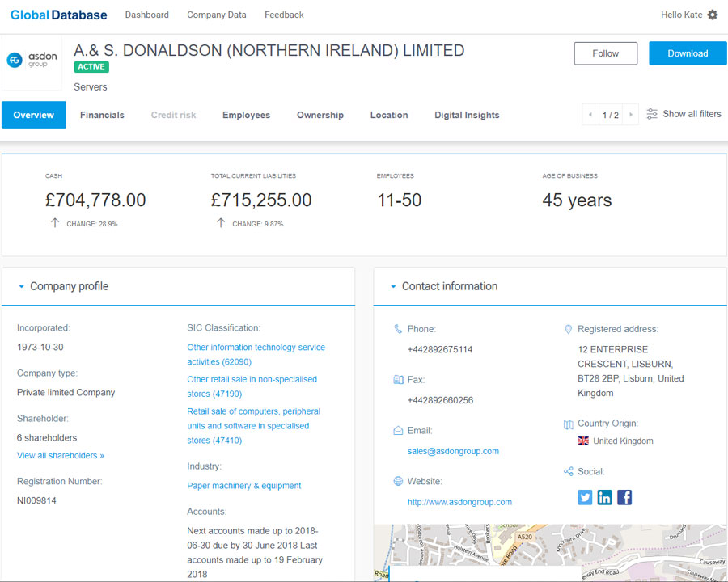Click the Follow button
728x582 pixels.
pos(605,53)
